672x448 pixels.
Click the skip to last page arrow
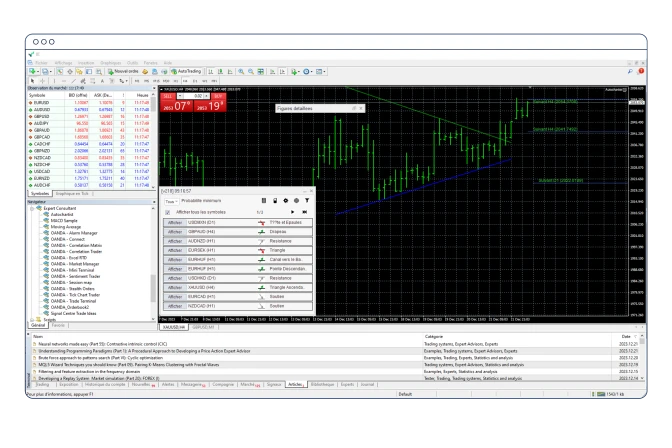(304, 212)
